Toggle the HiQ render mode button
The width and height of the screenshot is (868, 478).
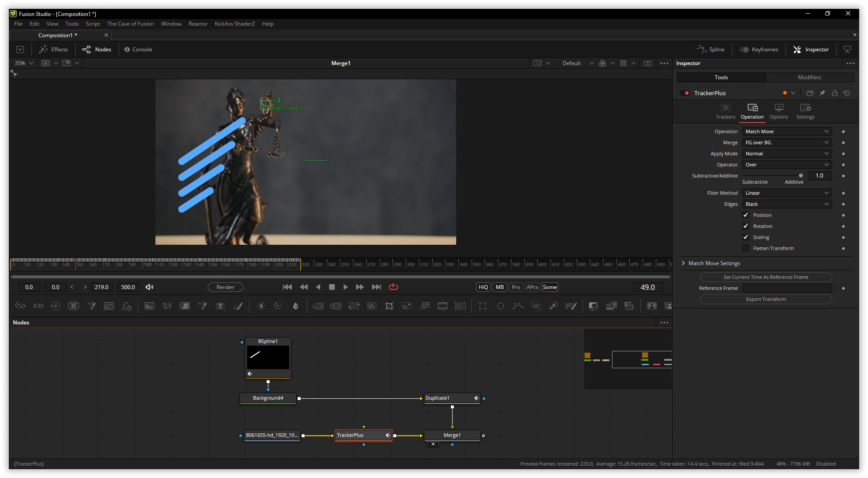tap(483, 287)
